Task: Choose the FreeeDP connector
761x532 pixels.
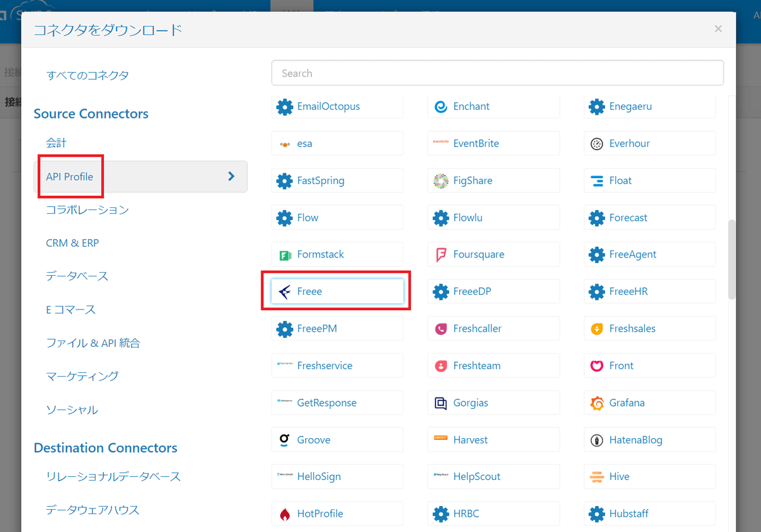Action: point(493,292)
